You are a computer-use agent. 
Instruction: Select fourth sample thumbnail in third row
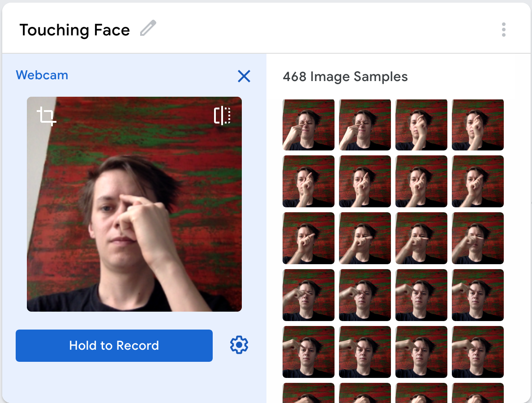tap(478, 238)
